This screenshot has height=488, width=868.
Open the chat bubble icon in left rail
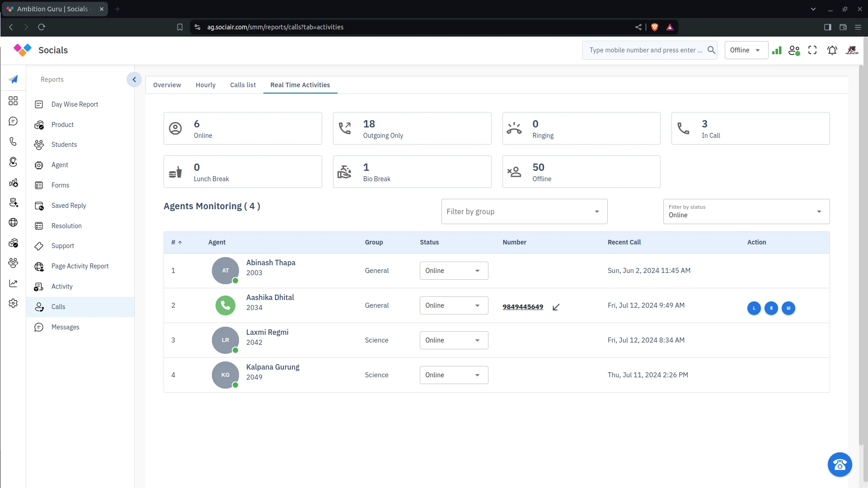point(13,121)
